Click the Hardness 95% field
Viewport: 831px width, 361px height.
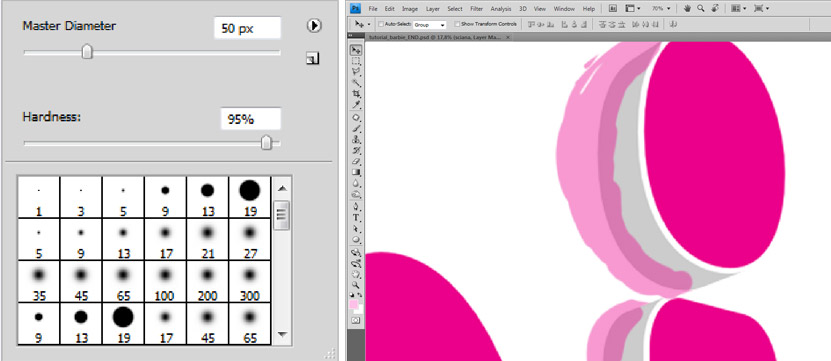(251, 119)
